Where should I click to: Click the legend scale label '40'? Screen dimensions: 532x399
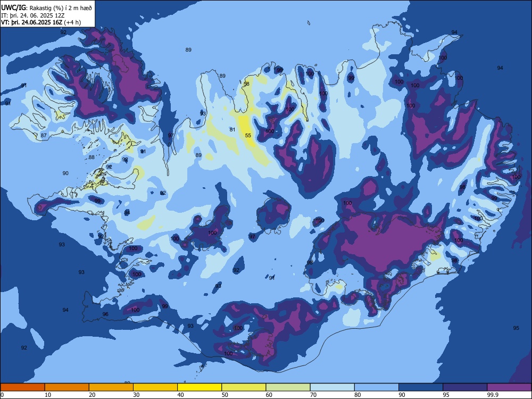(x=181, y=395)
